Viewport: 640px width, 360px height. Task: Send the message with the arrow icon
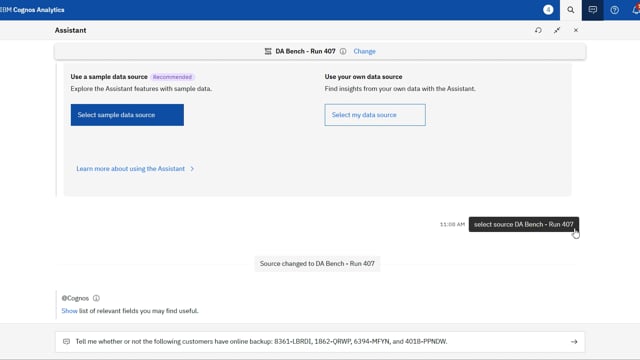click(x=574, y=342)
